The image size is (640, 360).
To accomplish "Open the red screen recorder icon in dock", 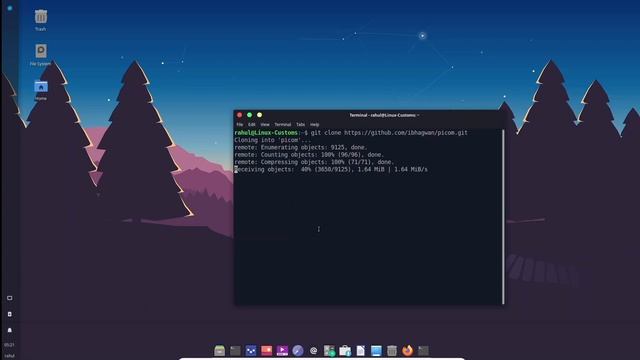I will [x=267, y=350].
